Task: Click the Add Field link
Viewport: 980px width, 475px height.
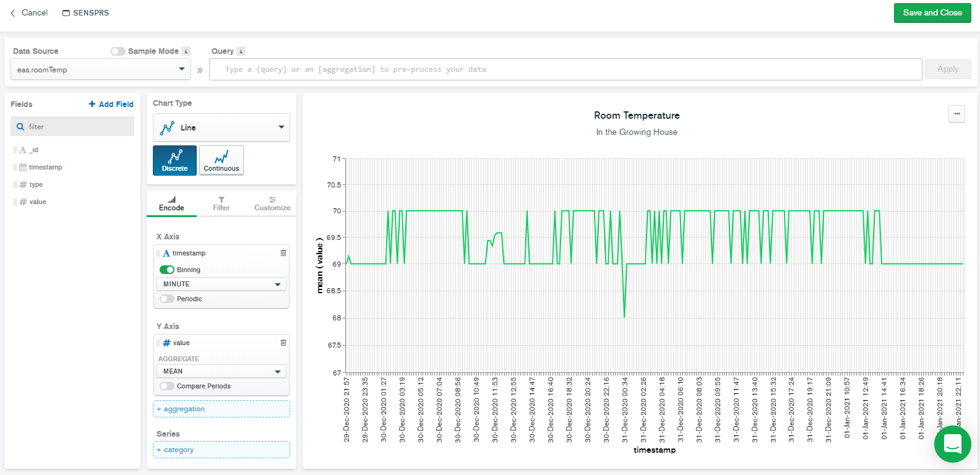Action: click(111, 104)
